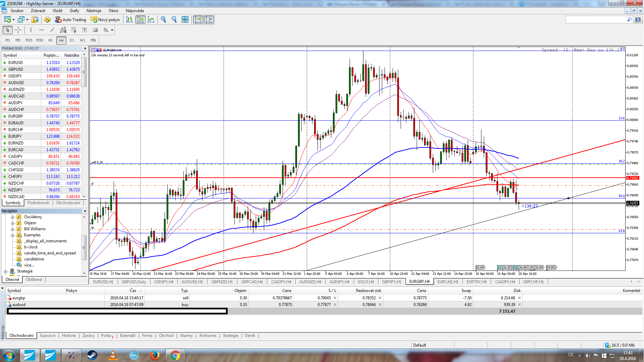Activate the crosshair cursor mode
Viewport: 644px width, 362px height.
18,30
